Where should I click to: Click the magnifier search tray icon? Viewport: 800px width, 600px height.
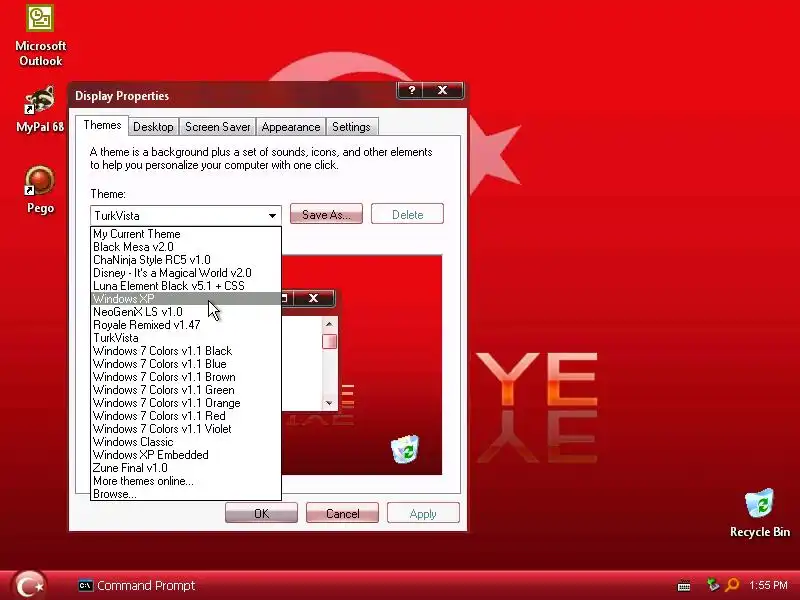click(x=732, y=585)
